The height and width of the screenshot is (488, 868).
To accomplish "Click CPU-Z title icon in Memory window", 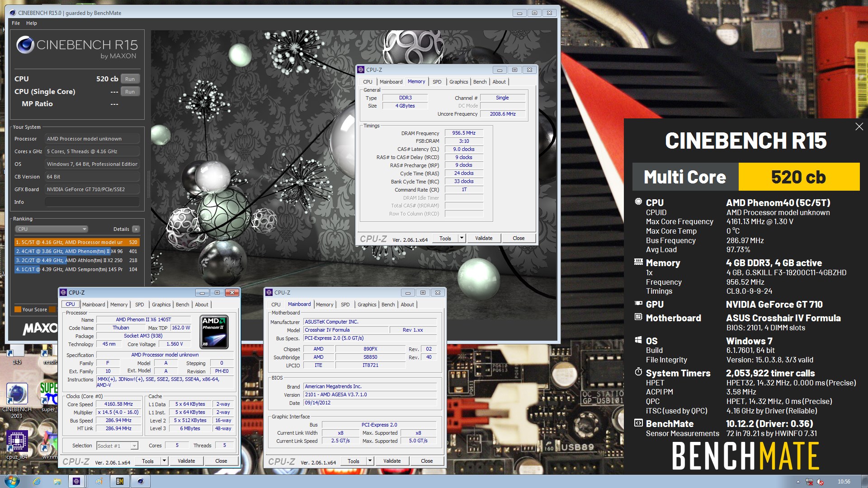I will pos(361,70).
